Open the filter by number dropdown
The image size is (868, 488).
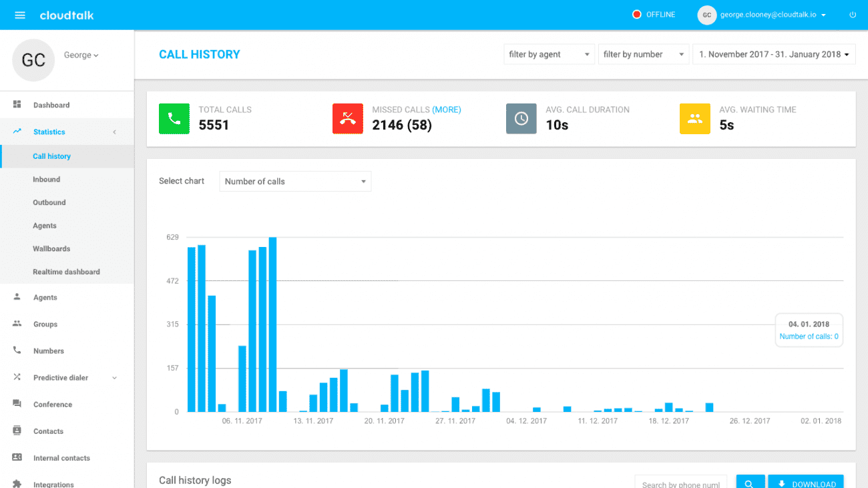tap(643, 55)
